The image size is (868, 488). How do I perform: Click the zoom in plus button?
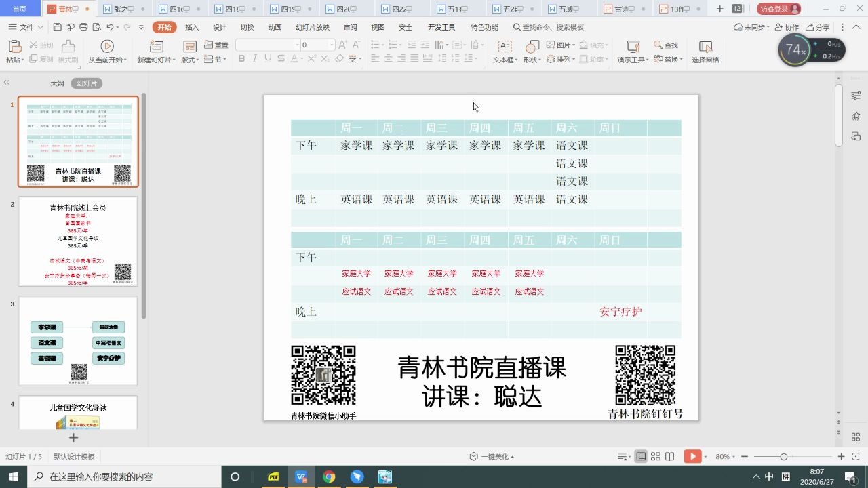(x=842, y=457)
